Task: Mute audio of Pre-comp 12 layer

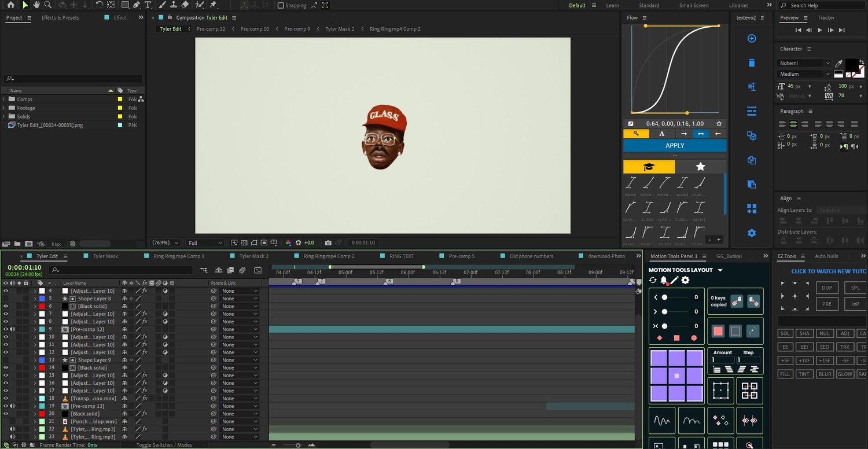Action: [x=12, y=329]
